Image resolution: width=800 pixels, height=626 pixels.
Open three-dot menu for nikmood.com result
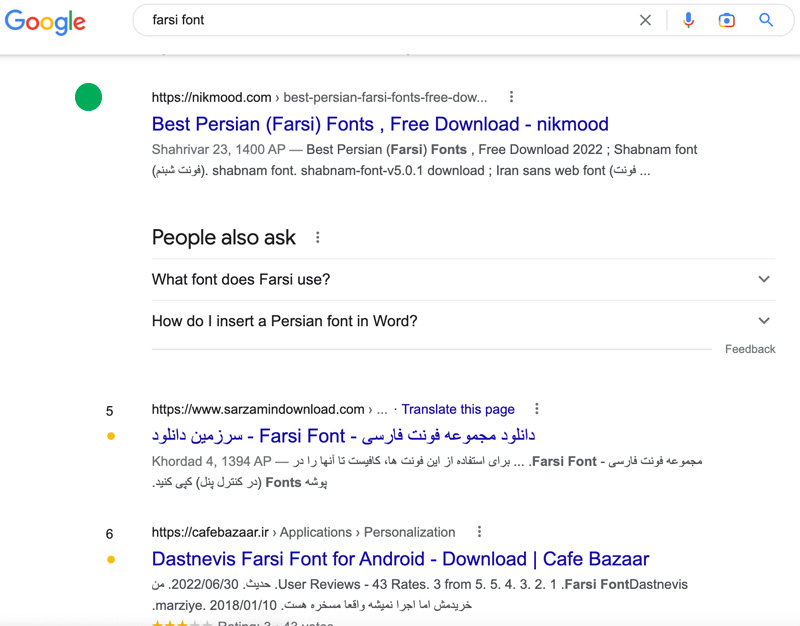pyautogui.click(x=511, y=97)
